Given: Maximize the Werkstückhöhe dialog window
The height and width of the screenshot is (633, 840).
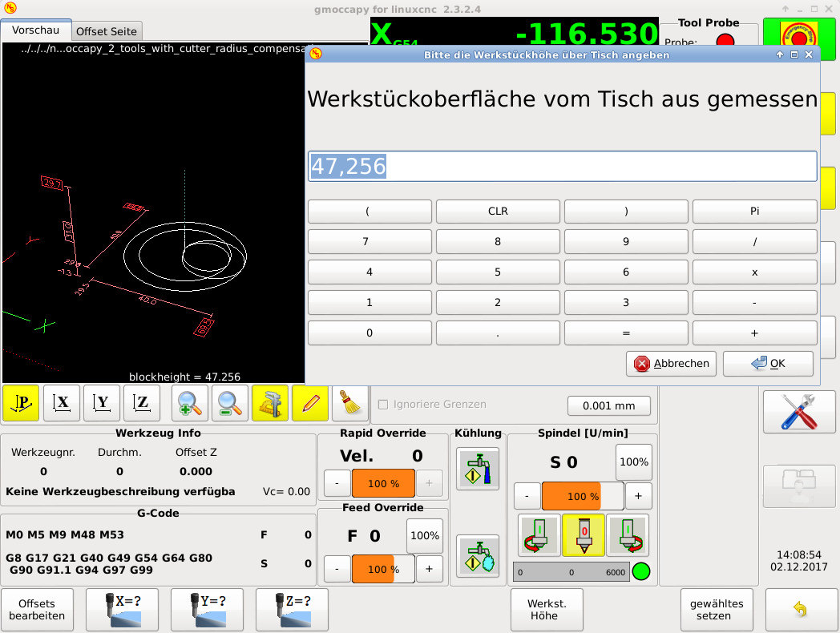Looking at the screenshot, I should click(794, 54).
